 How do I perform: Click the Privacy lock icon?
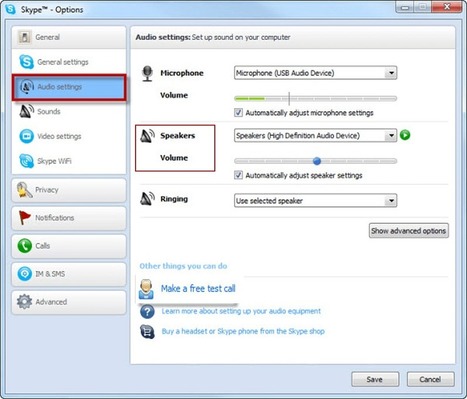pos(24,190)
